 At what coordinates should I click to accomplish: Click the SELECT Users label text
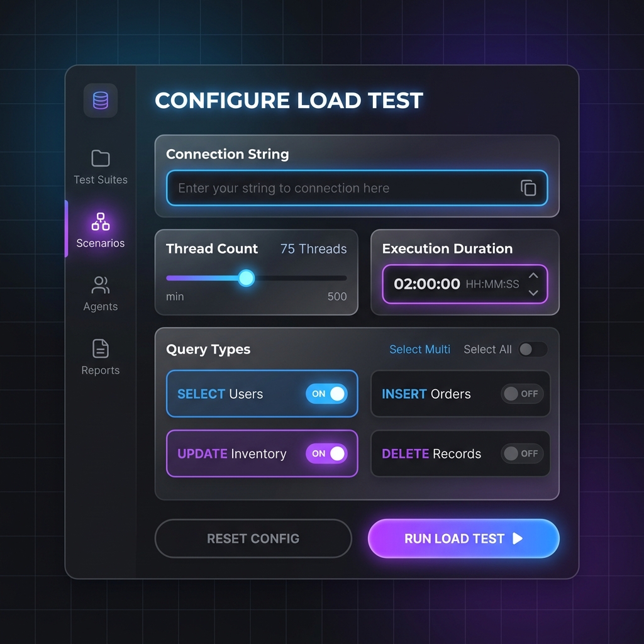[x=220, y=394]
